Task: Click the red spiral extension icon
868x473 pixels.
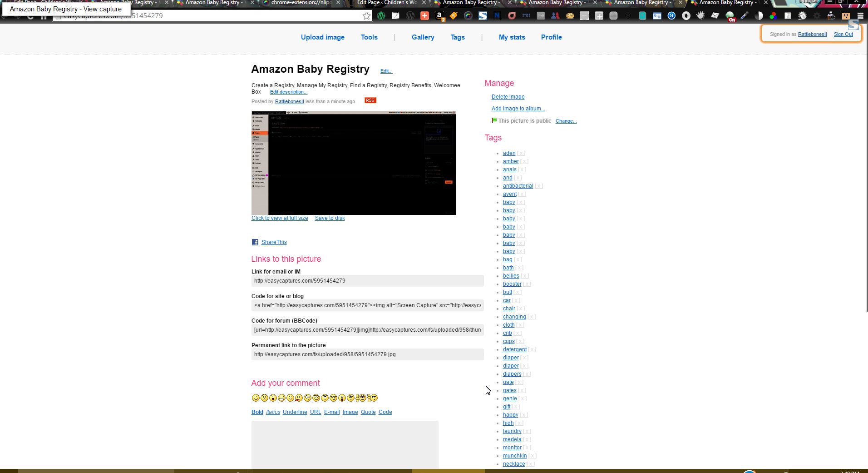Action: [512, 16]
